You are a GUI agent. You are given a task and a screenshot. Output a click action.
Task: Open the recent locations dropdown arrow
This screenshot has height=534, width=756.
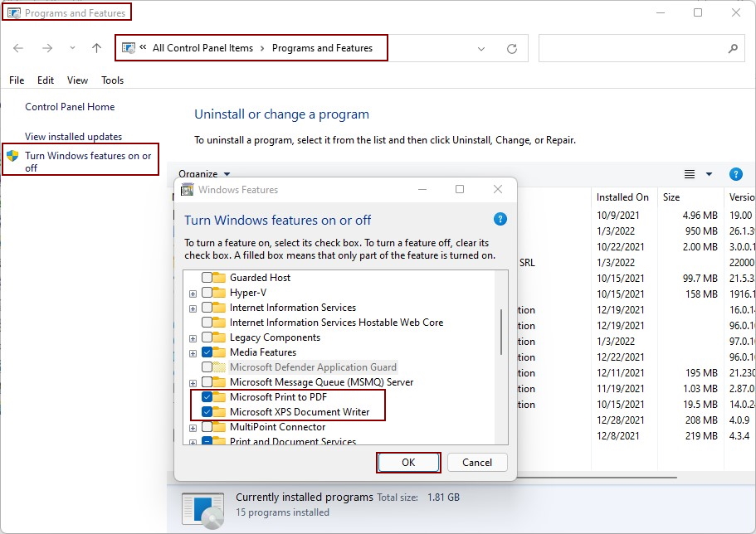point(72,48)
